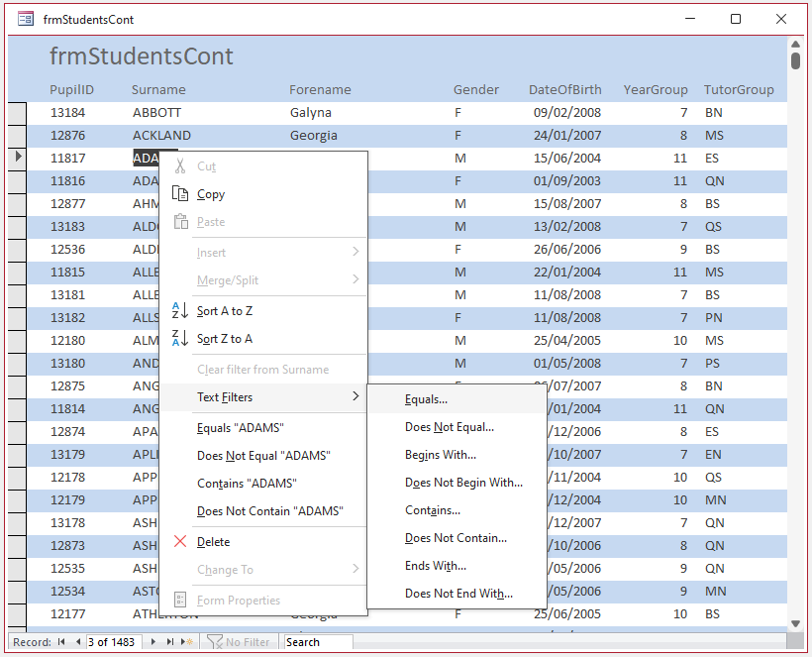The image size is (812, 657).
Task: Click PupilID cell 12877
Action: [x=68, y=203]
